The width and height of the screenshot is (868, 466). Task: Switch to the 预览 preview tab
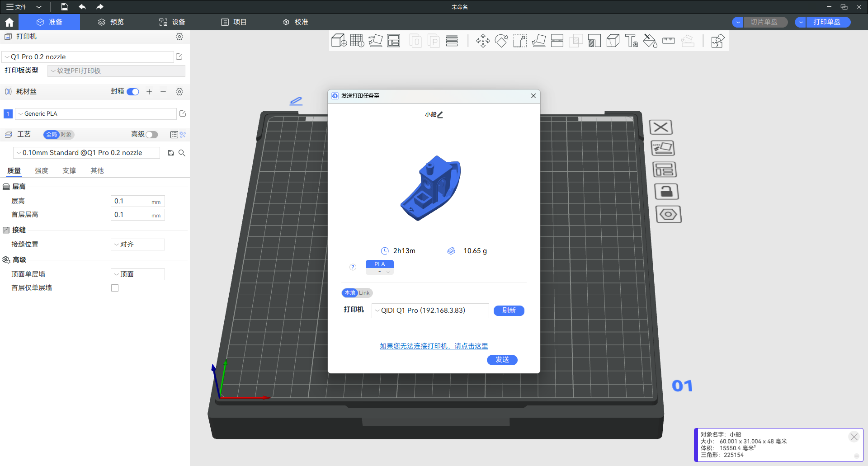pos(111,22)
